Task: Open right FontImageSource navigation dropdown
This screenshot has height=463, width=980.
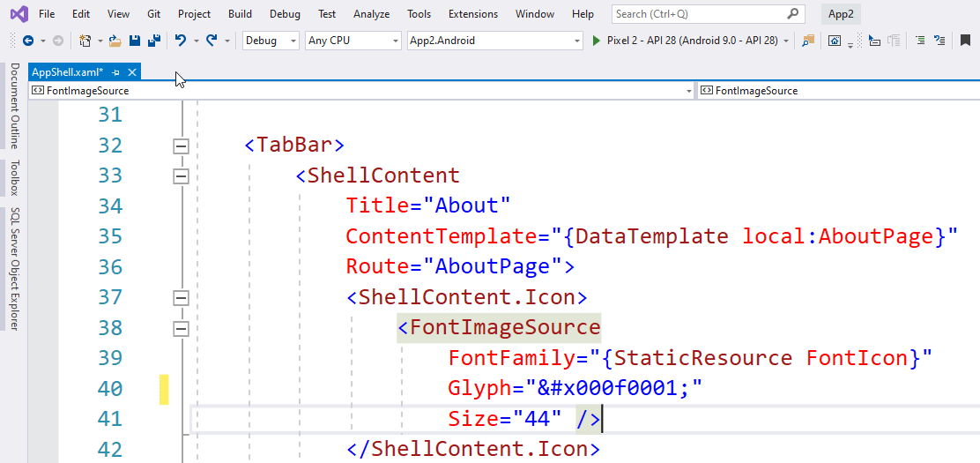Action: (x=839, y=91)
